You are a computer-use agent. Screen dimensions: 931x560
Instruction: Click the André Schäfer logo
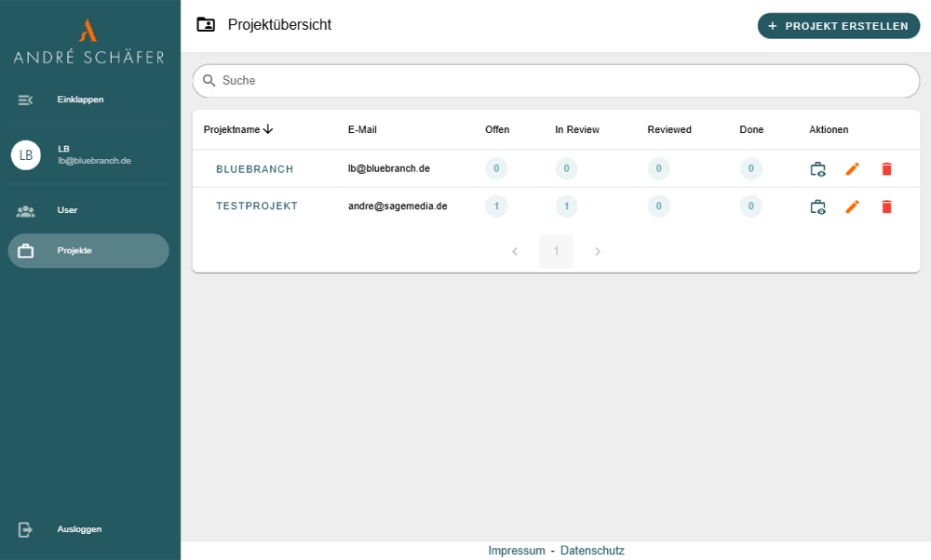[88, 41]
